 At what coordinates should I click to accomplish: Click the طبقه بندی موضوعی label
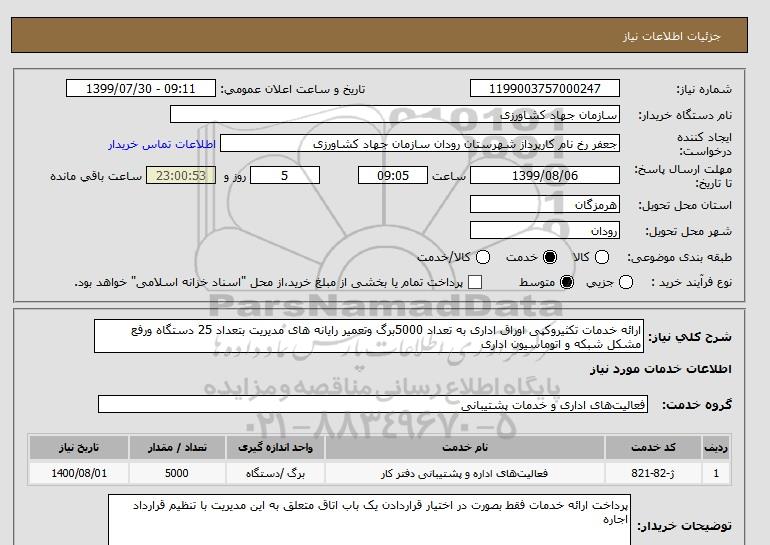point(679,257)
